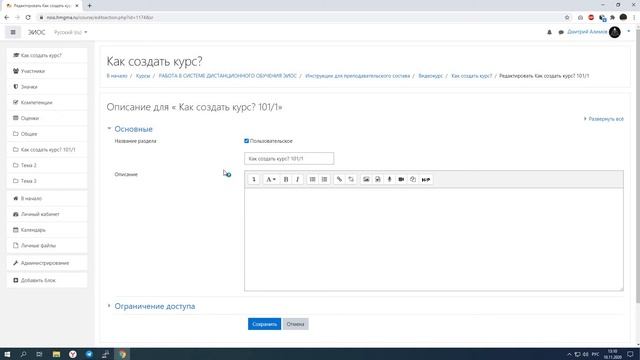This screenshot has height=360, width=640.
Task: Click the browser reload button
Action: point(28,18)
